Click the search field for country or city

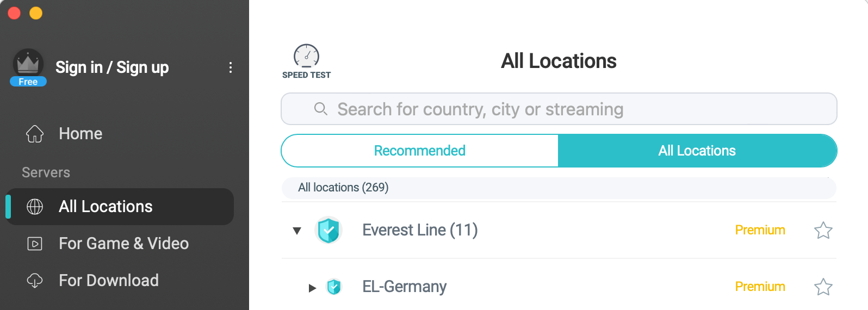click(x=559, y=109)
